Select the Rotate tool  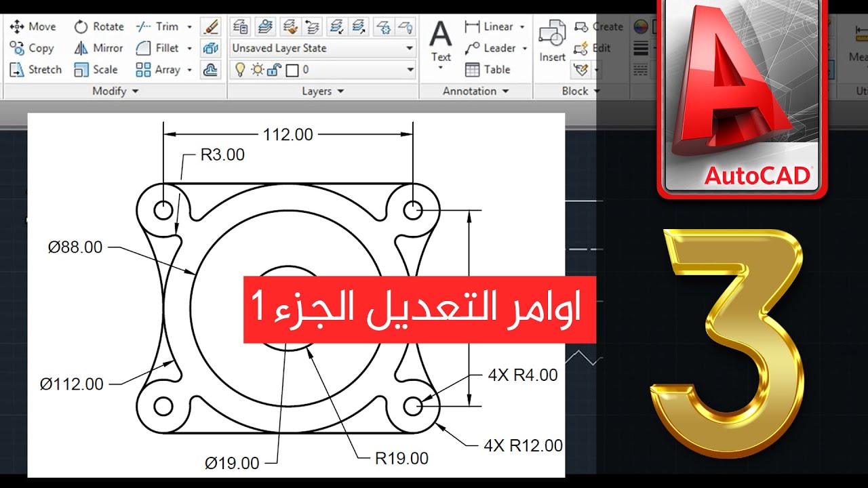pos(99,26)
